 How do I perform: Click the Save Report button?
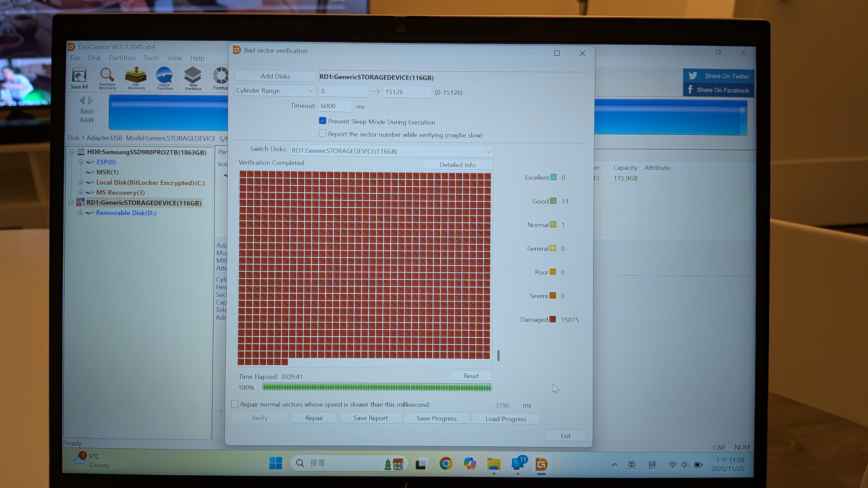pyautogui.click(x=370, y=418)
